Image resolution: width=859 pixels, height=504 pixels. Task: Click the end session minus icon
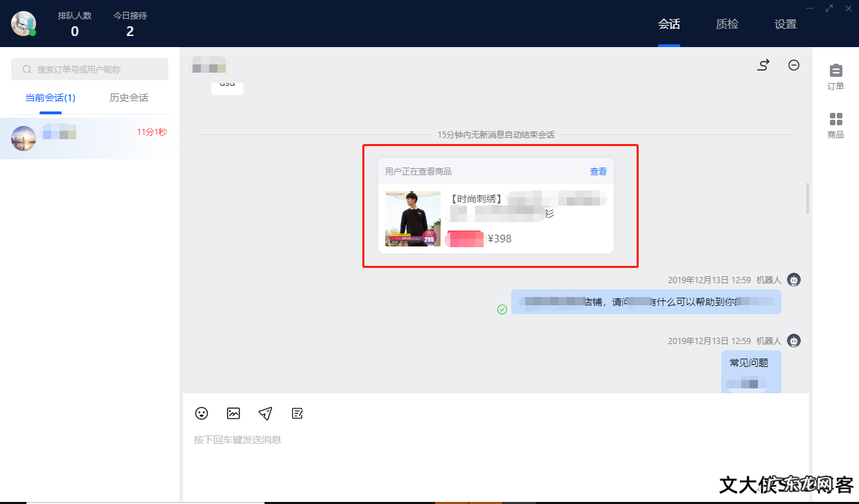(x=794, y=64)
